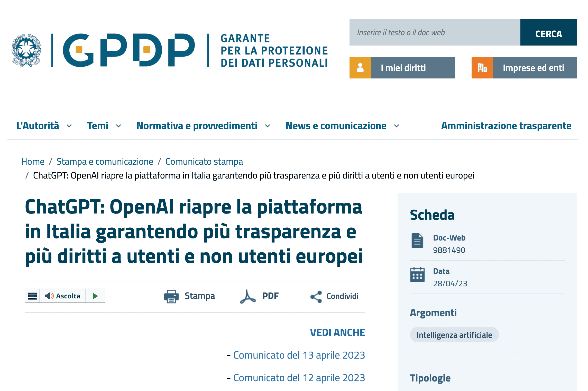Image resolution: width=588 pixels, height=391 pixels.
Task: Click the Italian Republic emblem icon
Action: tap(26, 50)
